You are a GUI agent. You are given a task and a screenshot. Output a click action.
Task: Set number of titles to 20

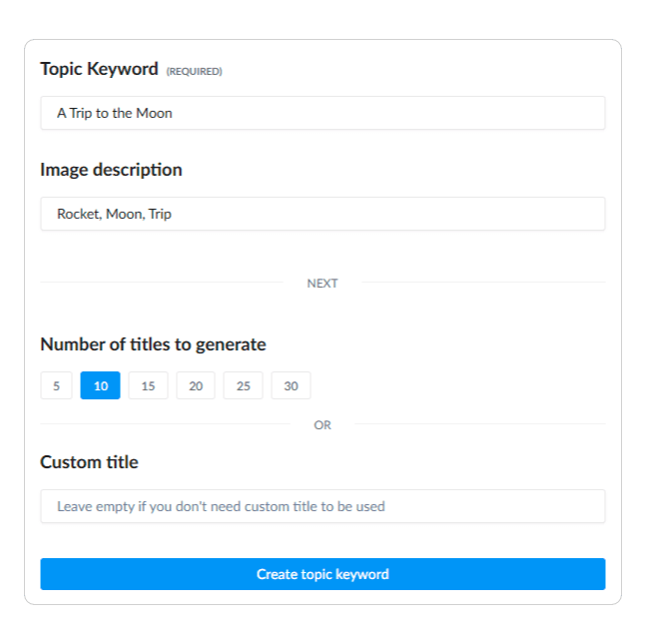pos(196,385)
